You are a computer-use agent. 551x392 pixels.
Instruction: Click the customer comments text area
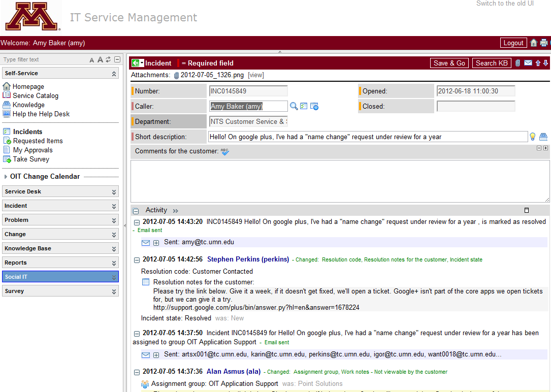coord(340,181)
